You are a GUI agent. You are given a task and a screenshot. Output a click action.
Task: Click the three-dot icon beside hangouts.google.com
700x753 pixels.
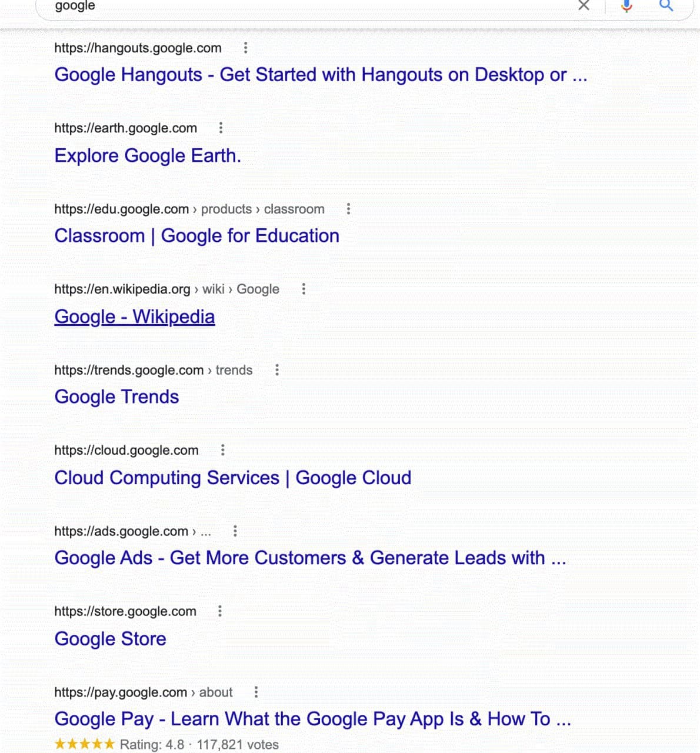coord(245,48)
